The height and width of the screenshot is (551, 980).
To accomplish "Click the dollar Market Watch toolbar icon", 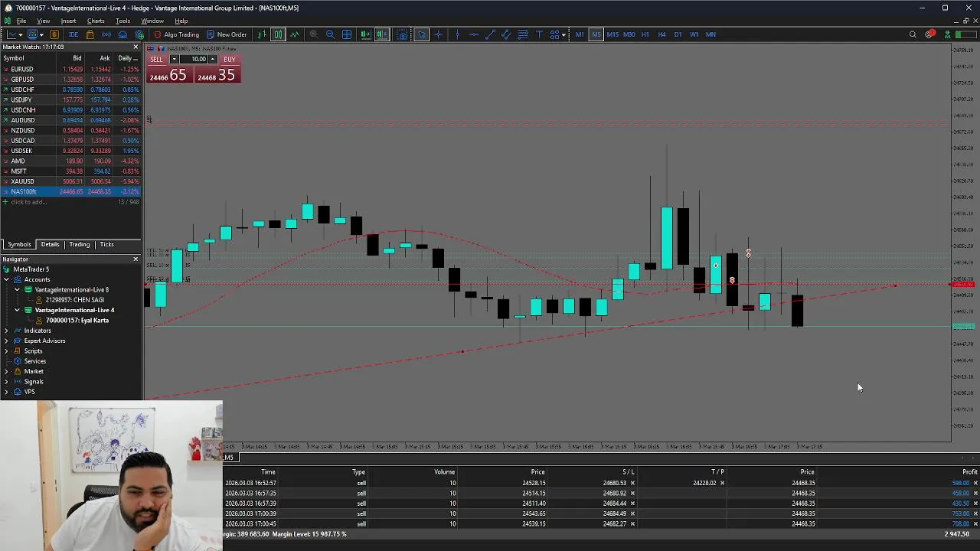I will pyautogui.click(x=54, y=34).
